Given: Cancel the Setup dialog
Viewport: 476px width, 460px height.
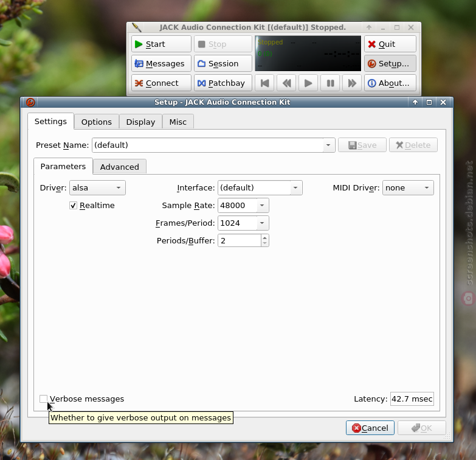Looking at the screenshot, I should [x=370, y=428].
